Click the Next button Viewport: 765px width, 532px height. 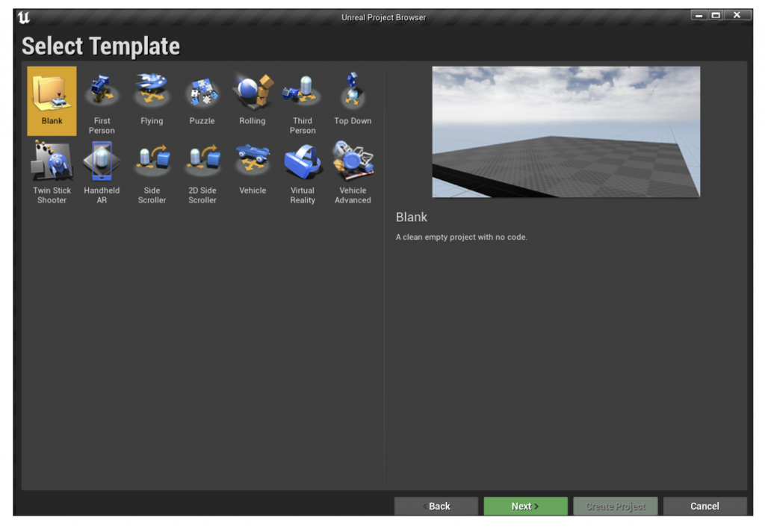[x=525, y=506]
